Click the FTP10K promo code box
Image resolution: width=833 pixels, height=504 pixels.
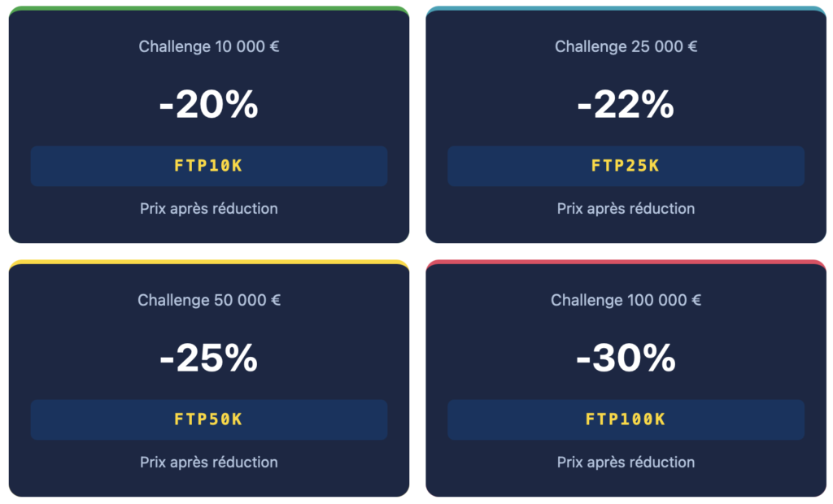tap(208, 166)
